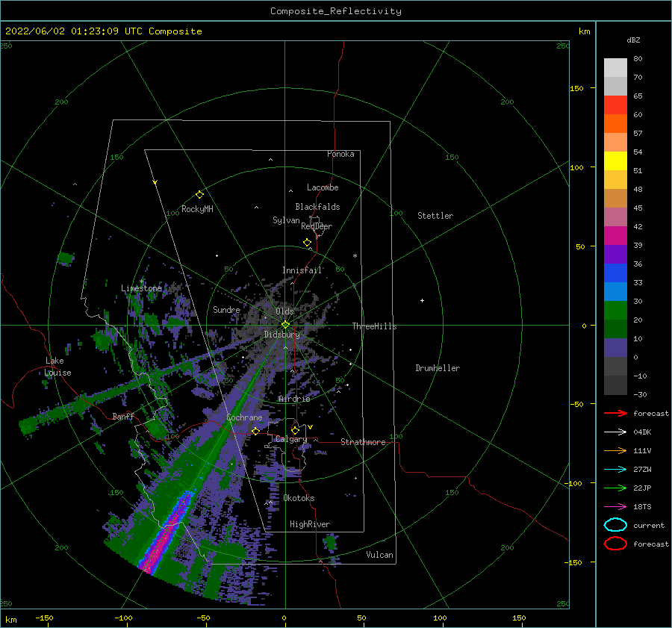Click the darkest gray -10 dBZ swatch
Viewport: 672px width, 628px height.
coord(615,385)
